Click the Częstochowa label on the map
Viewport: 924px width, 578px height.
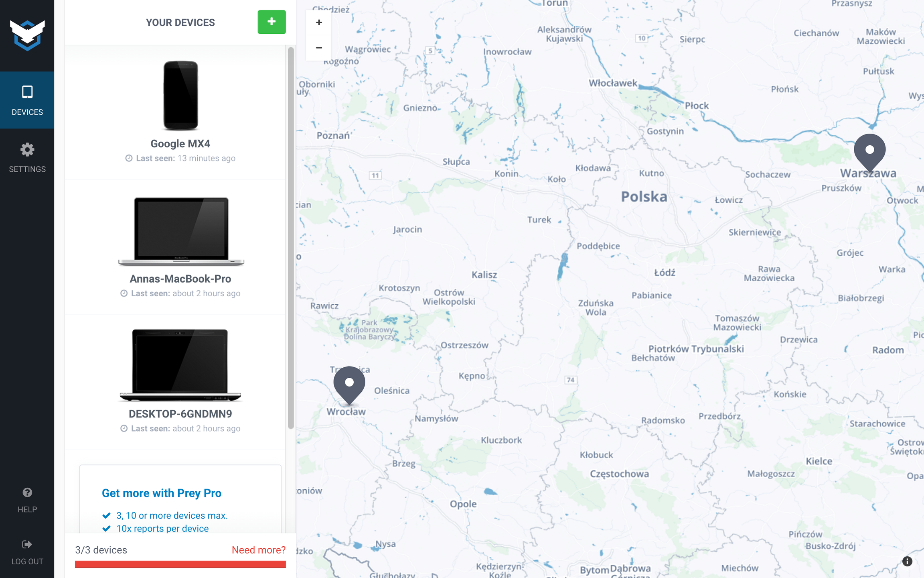[x=619, y=474]
